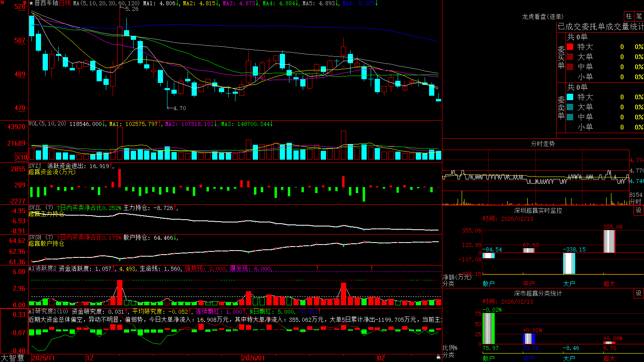Click the lock icon on the timeline

click(438, 357)
